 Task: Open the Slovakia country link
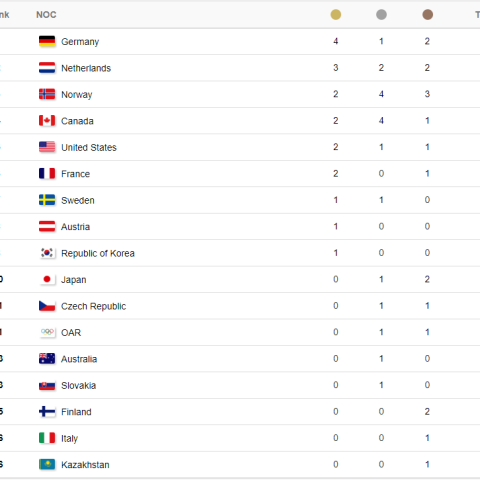pos(79,385)
